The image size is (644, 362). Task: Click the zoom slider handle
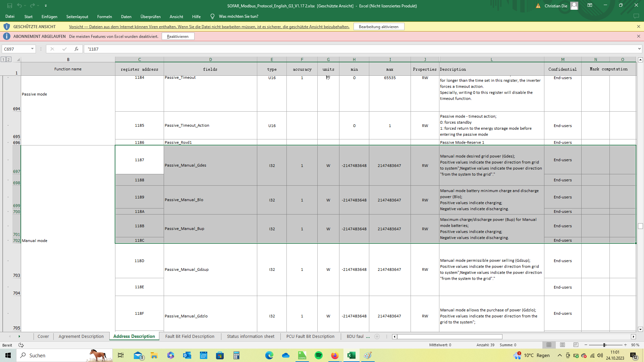coord(604,345)
